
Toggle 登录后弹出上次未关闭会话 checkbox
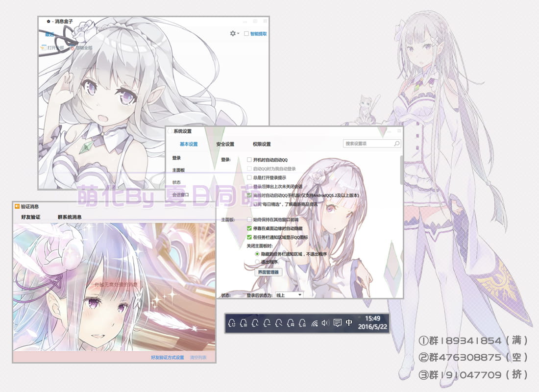[249, 186]
